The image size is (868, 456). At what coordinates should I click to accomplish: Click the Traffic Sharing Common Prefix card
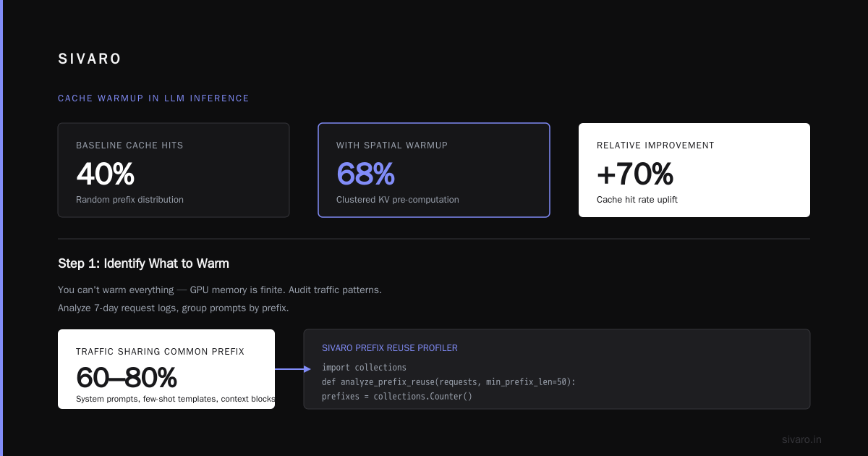click(166, 369)
